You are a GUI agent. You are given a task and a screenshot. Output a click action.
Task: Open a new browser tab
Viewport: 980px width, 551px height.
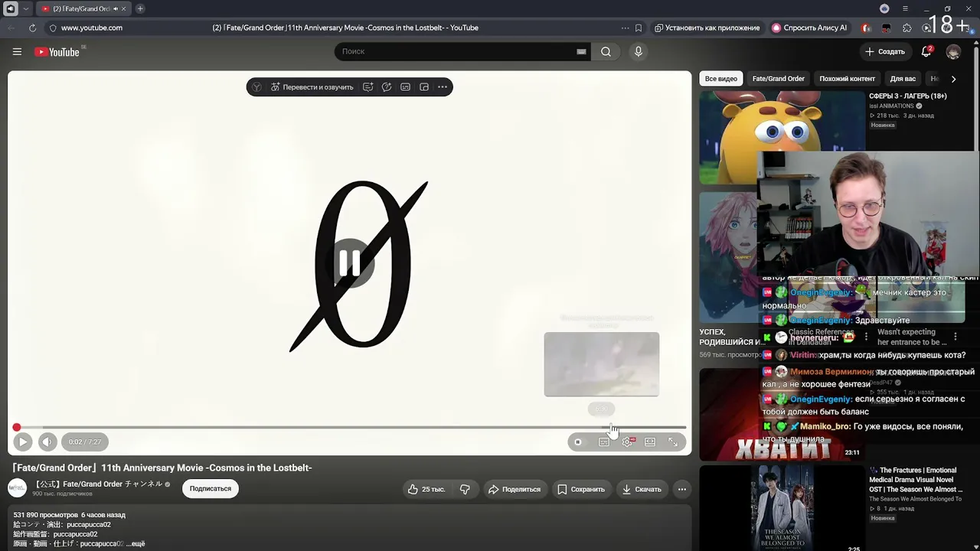(140, 8)
